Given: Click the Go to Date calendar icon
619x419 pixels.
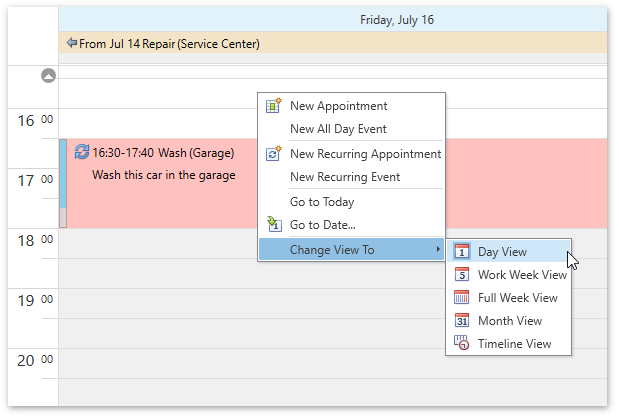Looking at the screenshot, I should [274, 224].
